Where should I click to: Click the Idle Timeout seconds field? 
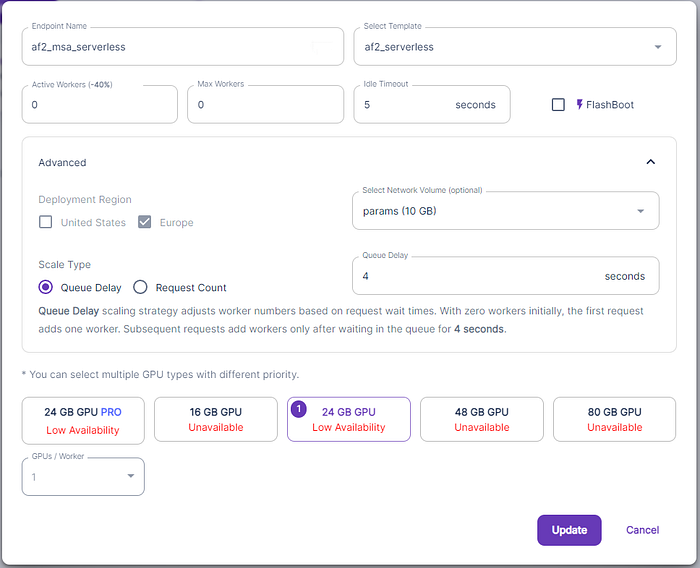click(x=405, y=105)
